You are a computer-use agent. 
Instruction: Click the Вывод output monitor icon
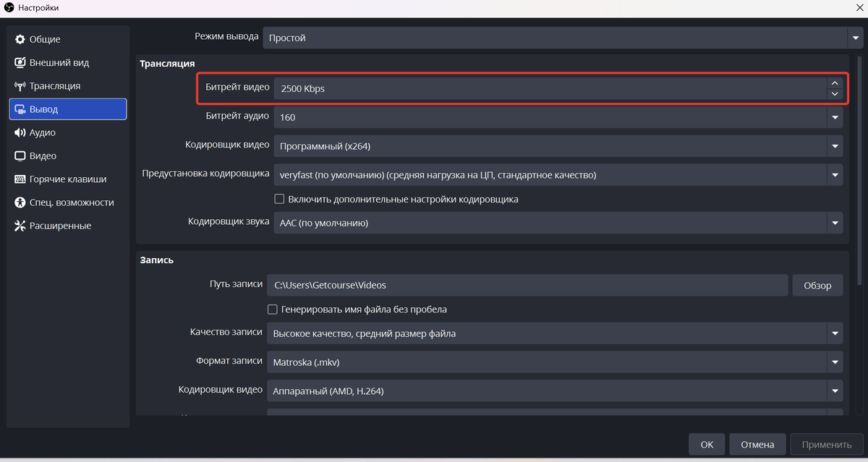click(20, 109)
